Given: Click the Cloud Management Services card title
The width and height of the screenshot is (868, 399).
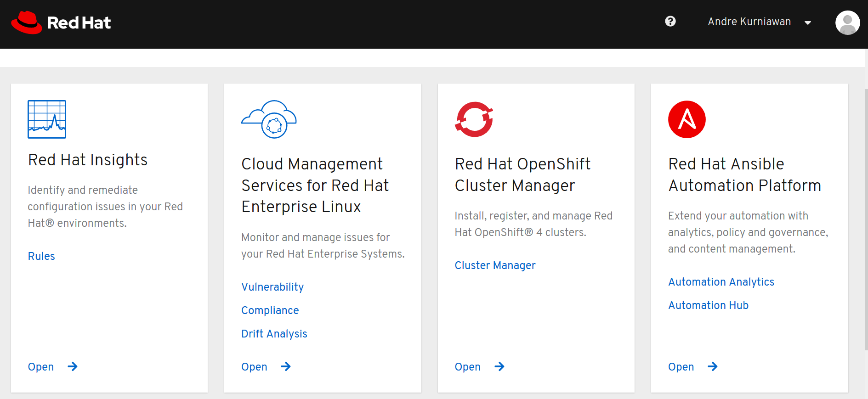Looking at the screenshot, I should pyautogui.click(x=315, y=185).
